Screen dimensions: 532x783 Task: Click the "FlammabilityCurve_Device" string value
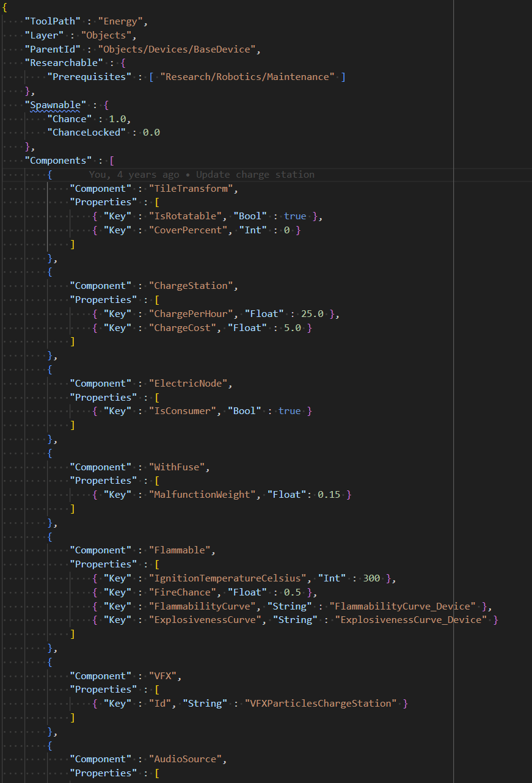(x=402, y=606)
